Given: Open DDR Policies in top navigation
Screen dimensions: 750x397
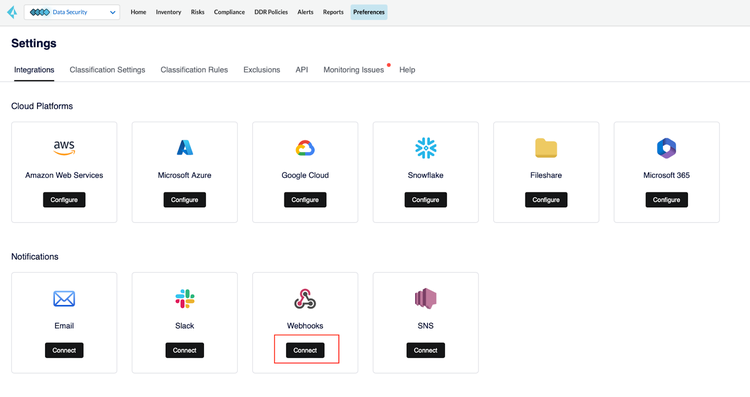Looking at the screenshot, I should tap(271, 12).
